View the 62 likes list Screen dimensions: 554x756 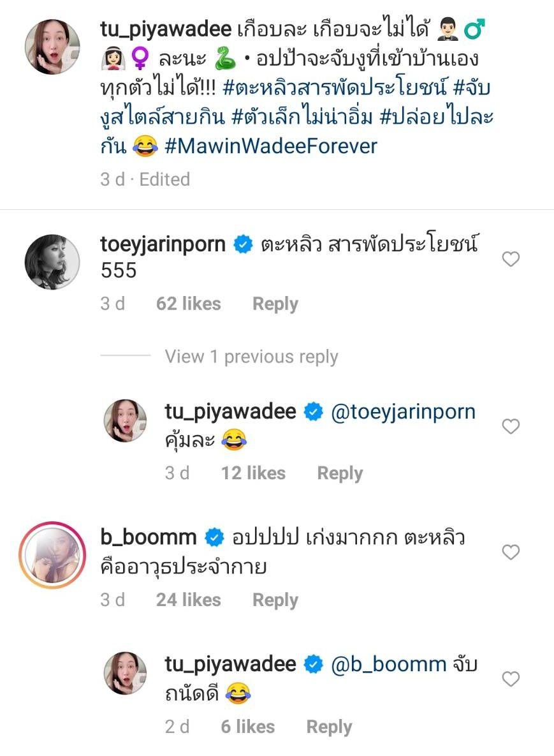188,304
